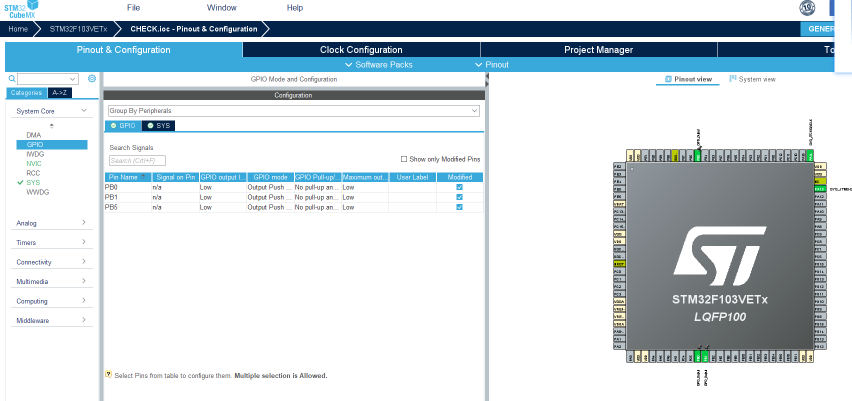Go to Home breadcrumb

point(18,29)
